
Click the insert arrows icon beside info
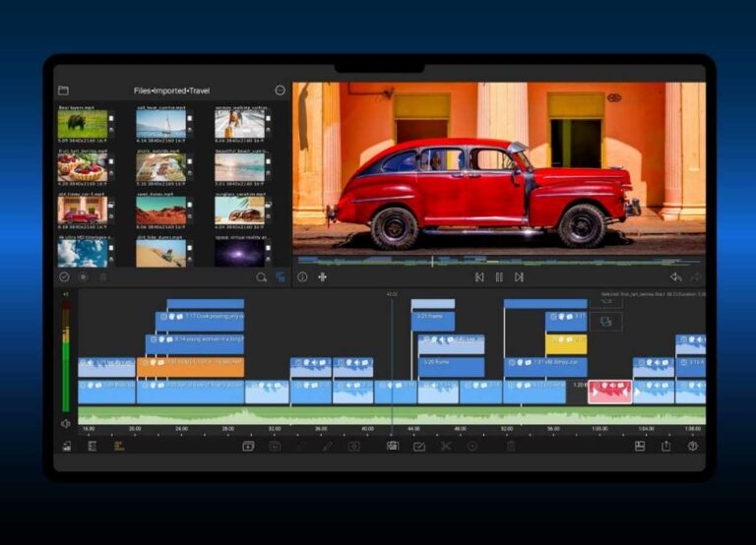click(323, 277)
